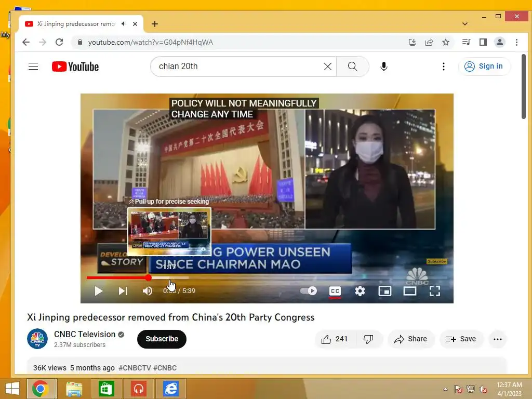Toggle the autoplay switch
The image size is (532, 399).
[309, 291]
